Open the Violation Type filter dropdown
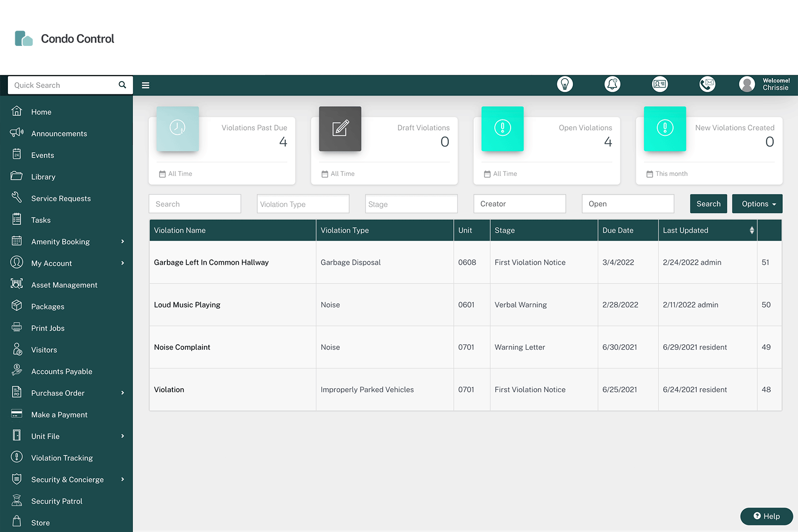The width and height of the screenshot is (798, 532). tap(303, 204)
